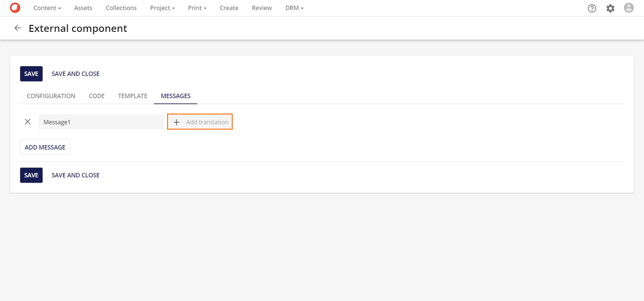Image resolution: width=644 pixels, height=301 pixels.
Task: Click the red circular app logo
Action: click(15, 8)
